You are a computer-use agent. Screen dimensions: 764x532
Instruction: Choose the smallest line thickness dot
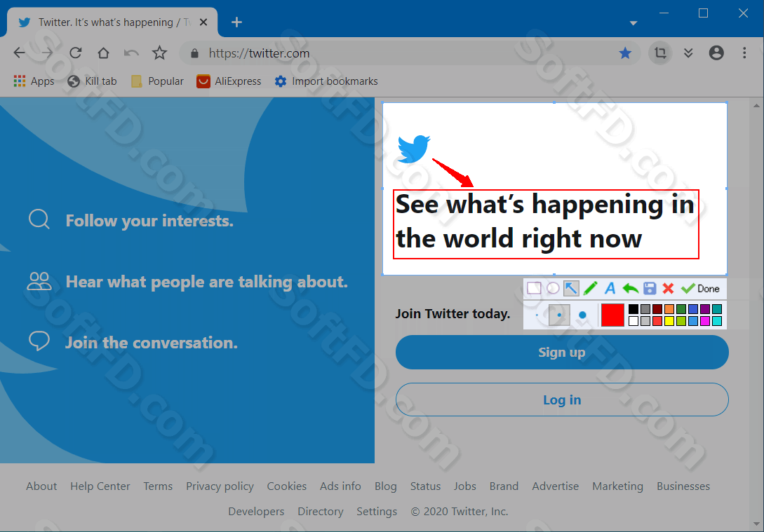point(537,315)
